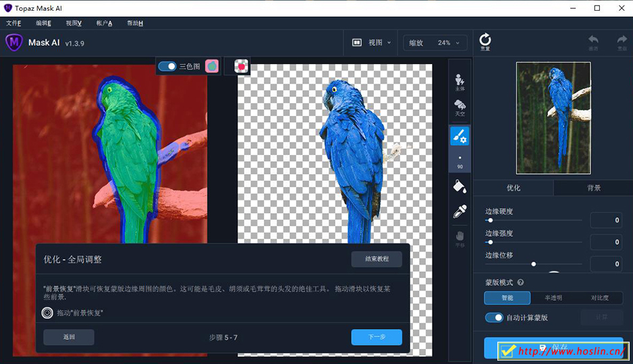Click the blue 保存 save button
Viewport: 633px width, 364px height.
[x=553, y=347]
